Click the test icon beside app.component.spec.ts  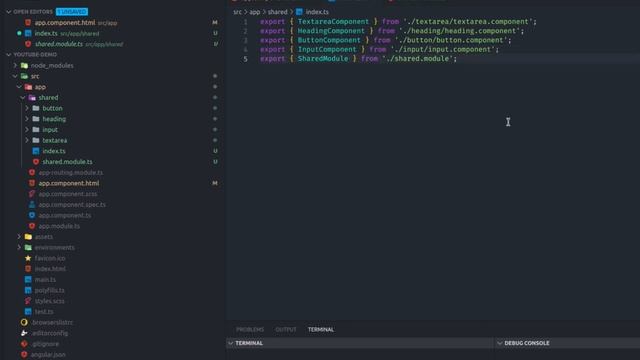pos(32,204)
